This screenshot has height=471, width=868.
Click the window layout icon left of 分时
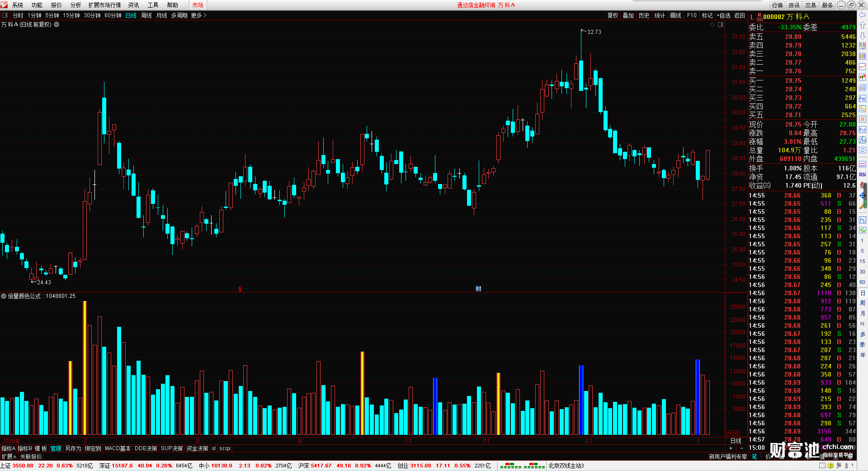point(5,15)
